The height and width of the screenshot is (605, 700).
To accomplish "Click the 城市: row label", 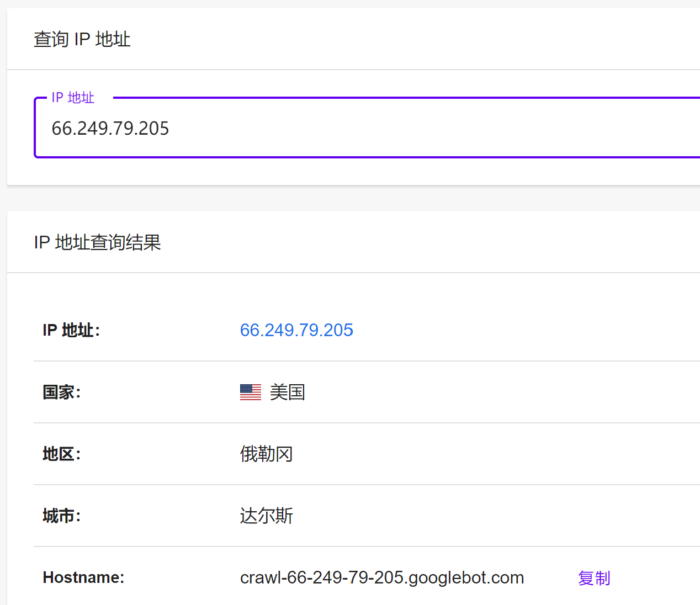I will (x=62, y=516).
